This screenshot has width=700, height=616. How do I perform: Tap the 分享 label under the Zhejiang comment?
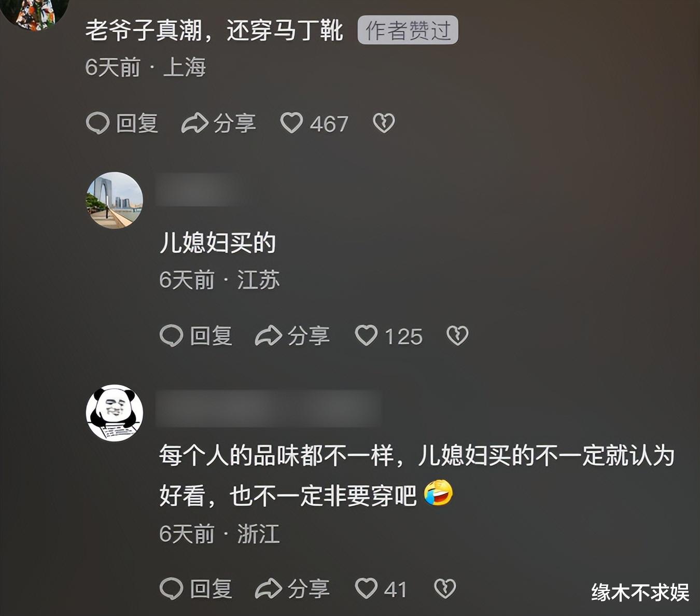309,589
